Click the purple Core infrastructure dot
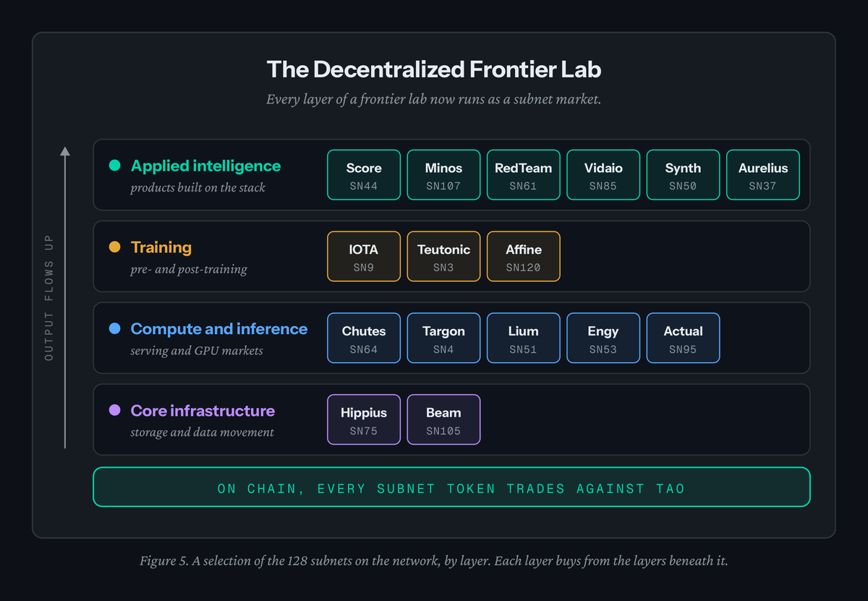The height and width of the screenshot is (601, 868). click(114, 411)
